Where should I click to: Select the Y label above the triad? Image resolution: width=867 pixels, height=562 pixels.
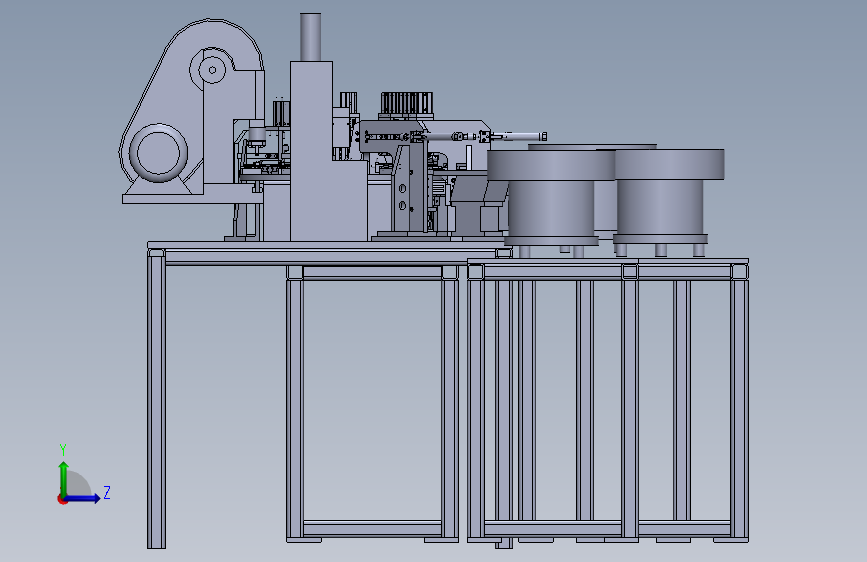point(63,449)
